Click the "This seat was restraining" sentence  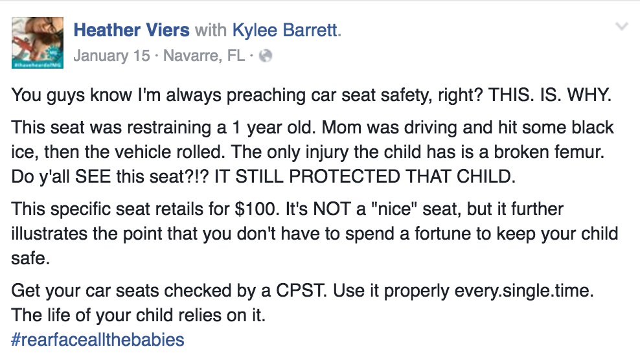[126, 127]
